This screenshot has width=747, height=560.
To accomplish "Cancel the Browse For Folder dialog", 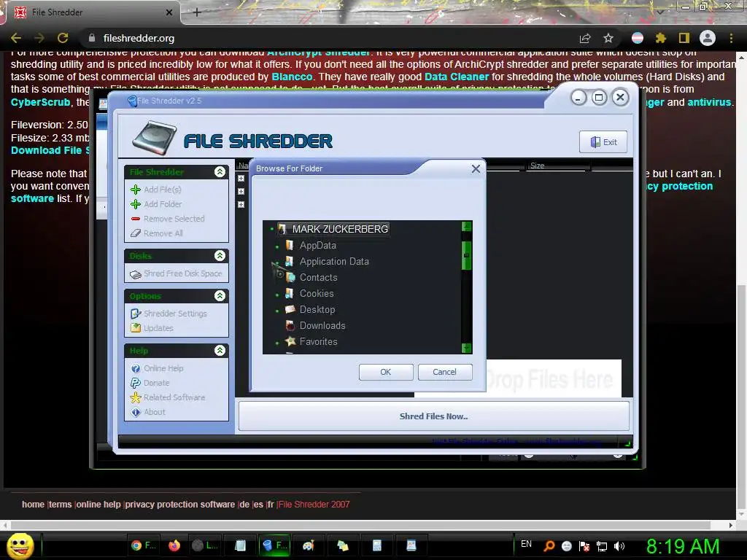I will [x=444, y=372].
